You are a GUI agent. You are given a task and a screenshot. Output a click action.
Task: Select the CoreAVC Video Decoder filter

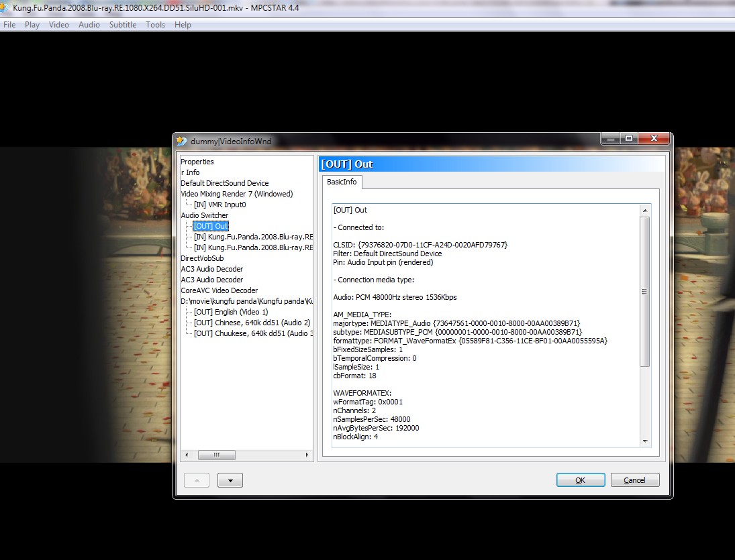click(219, 291)
